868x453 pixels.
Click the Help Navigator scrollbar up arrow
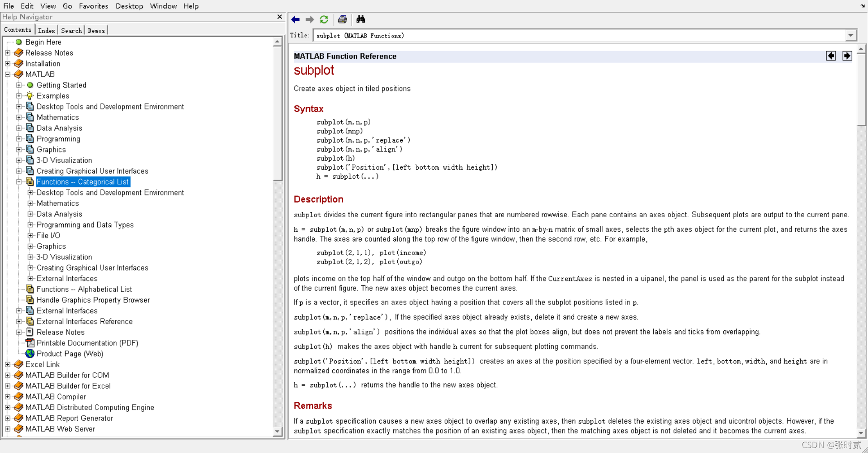278,42
